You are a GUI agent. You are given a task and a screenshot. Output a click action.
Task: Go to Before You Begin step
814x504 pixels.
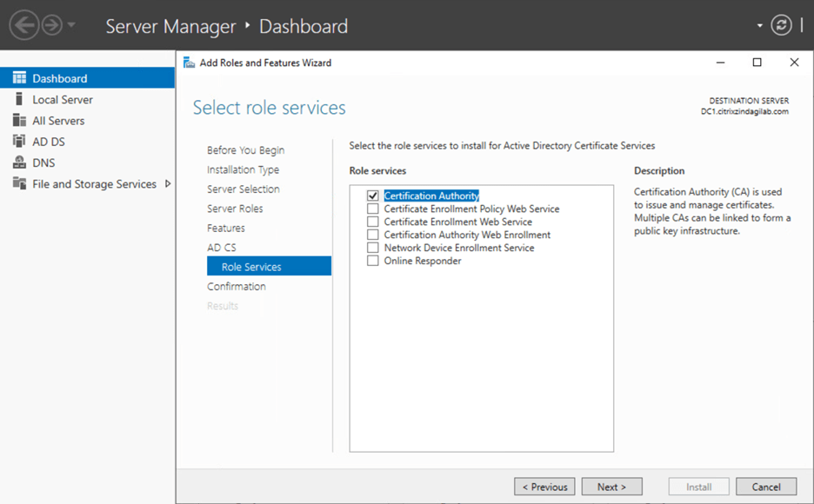click(245, 149)
